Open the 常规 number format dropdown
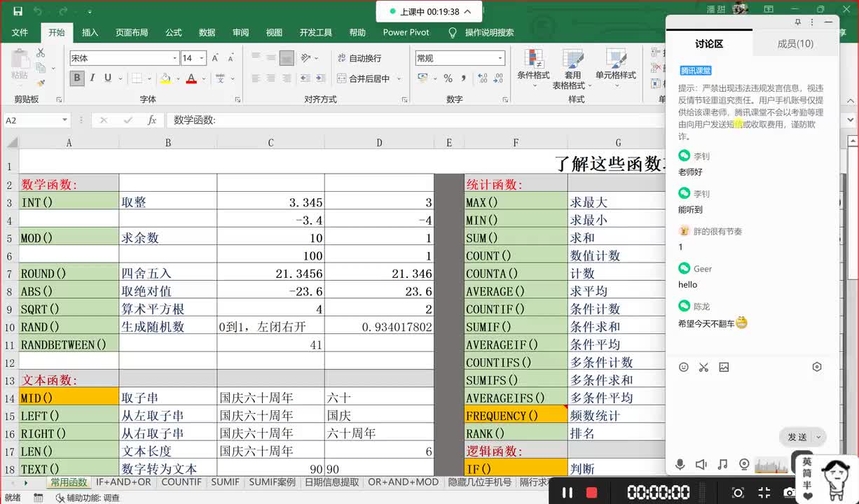 click(500, 58)
